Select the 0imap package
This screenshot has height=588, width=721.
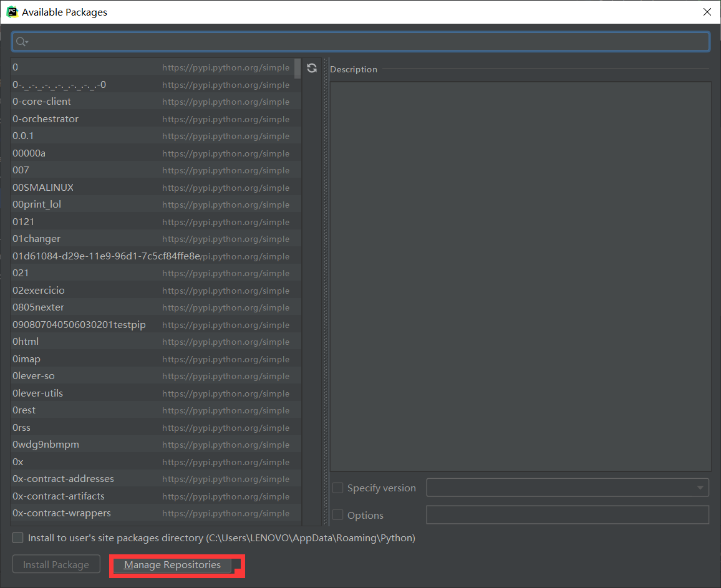click(156, 359)
